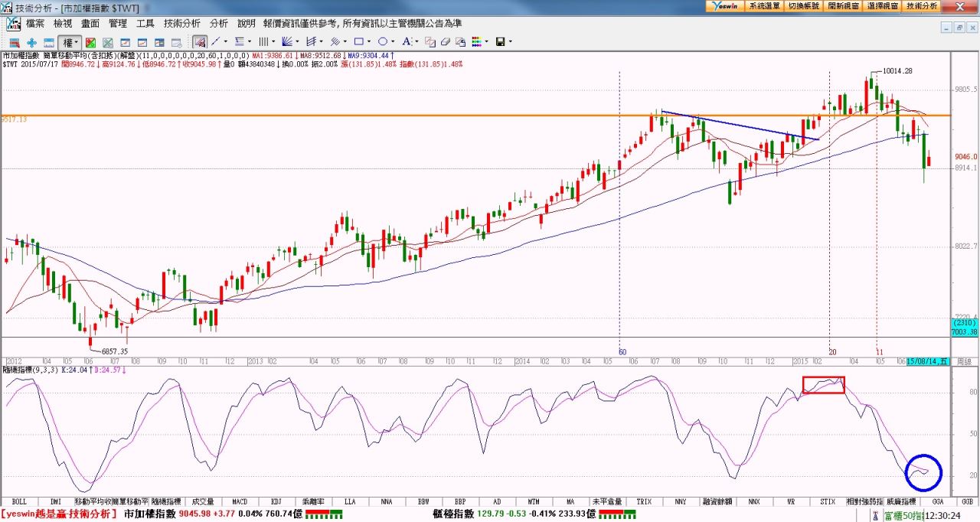Click the 切換帳號 button
The image size is (980, 522).
pyautogui.click(x=803, y=5)
